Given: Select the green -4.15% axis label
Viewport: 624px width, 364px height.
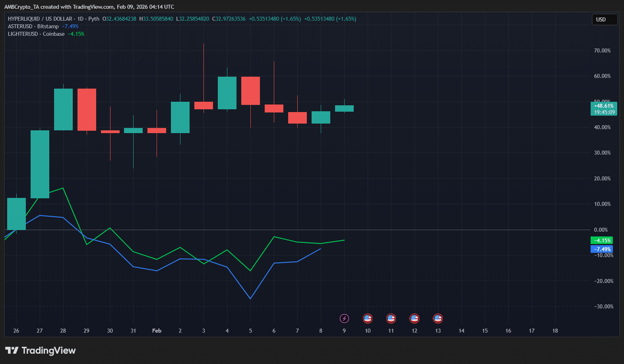Looking at the screenshot, I should pos(602,240).
